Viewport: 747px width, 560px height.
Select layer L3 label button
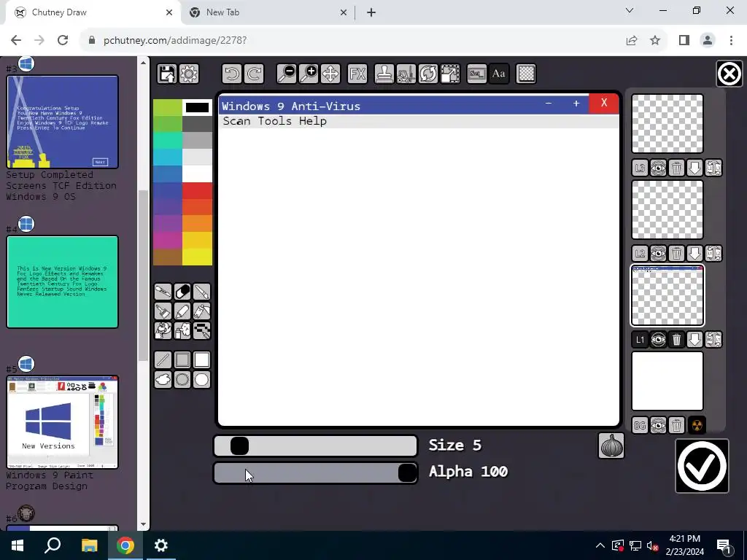[640, 168]
